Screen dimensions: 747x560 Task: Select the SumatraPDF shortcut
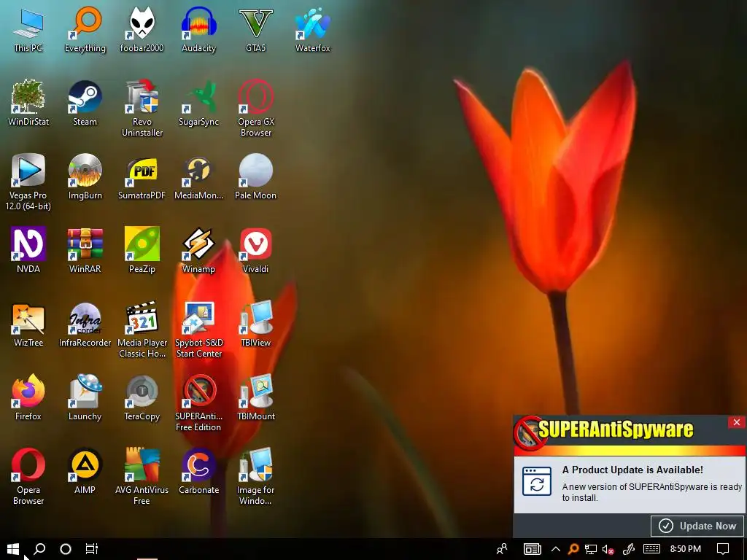pyautogui.click(x=142, y=176)
